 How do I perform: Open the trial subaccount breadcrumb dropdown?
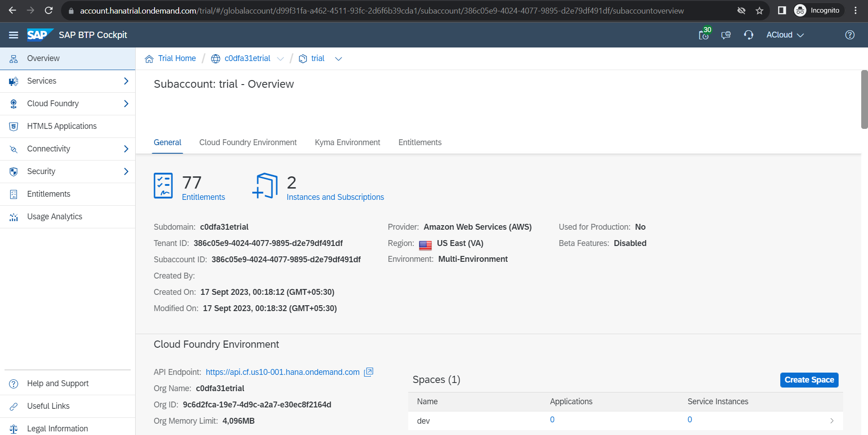[338, 59]
